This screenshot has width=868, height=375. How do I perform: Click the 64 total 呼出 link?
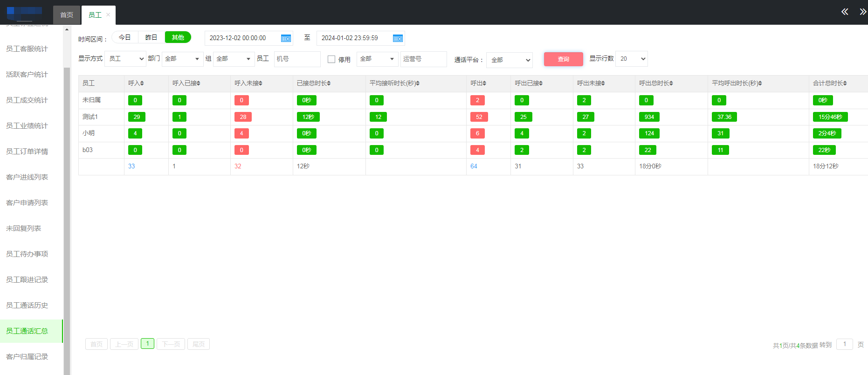(x=474, y=167)
